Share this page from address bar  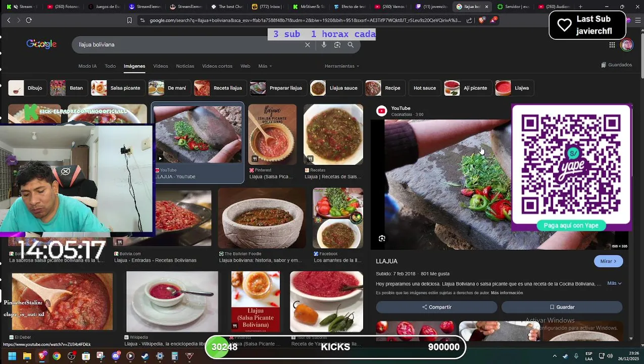click(x=469, y=20)
